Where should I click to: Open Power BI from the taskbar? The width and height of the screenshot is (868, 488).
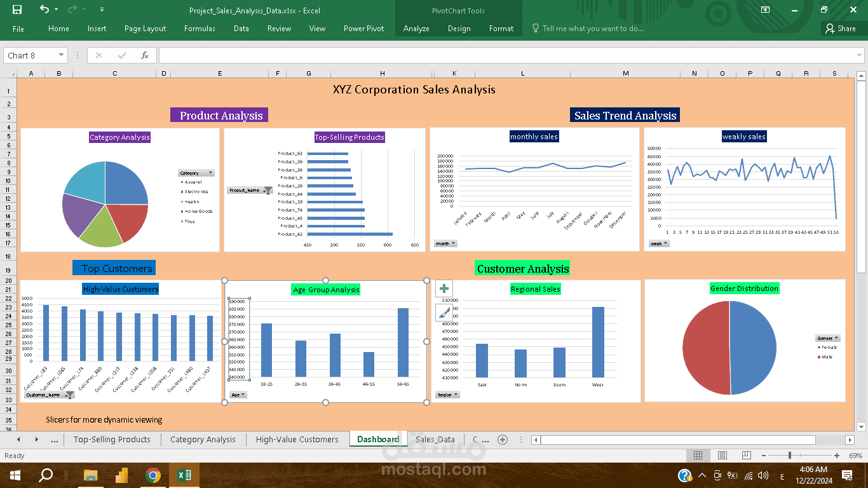(122, 475)
